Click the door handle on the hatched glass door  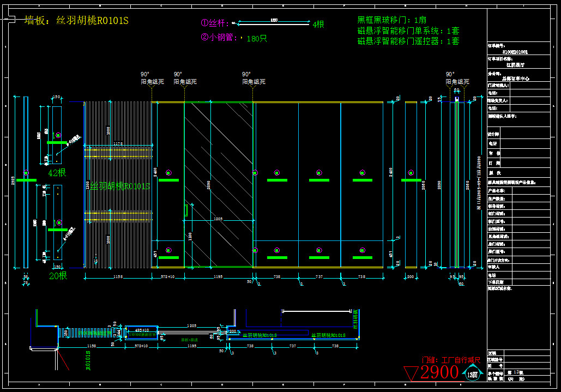[186, 209]
